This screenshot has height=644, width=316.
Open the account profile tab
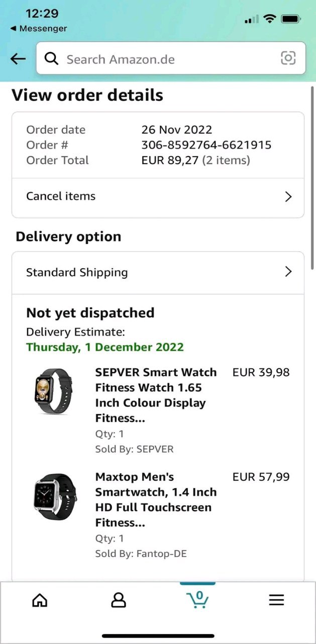pos(119,600)
